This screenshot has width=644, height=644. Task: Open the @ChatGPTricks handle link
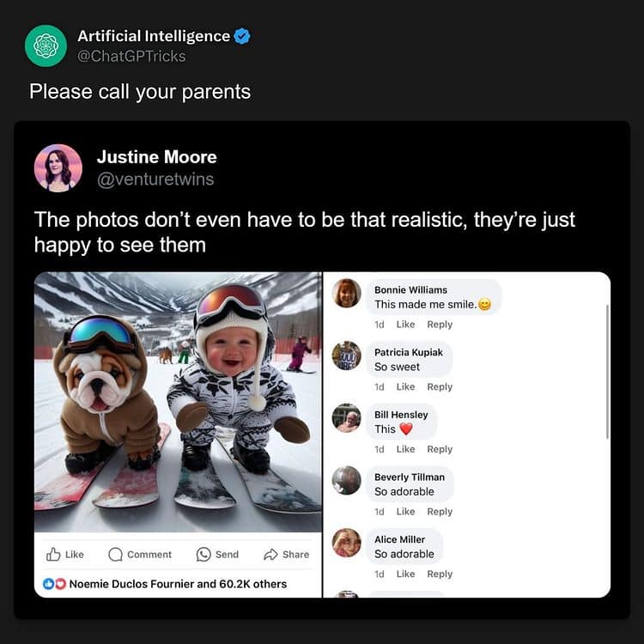pyautogui.click(x=131, y=56)
